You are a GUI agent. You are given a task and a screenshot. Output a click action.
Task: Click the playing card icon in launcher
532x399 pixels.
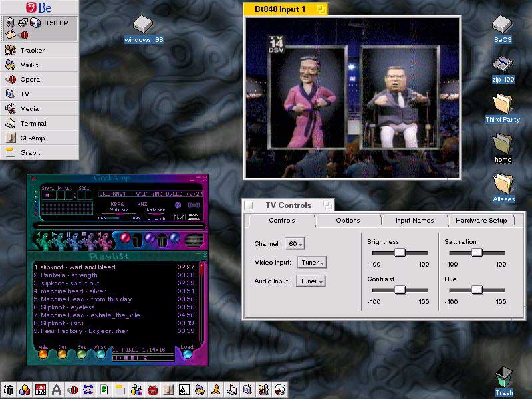(x=184, y=390)
